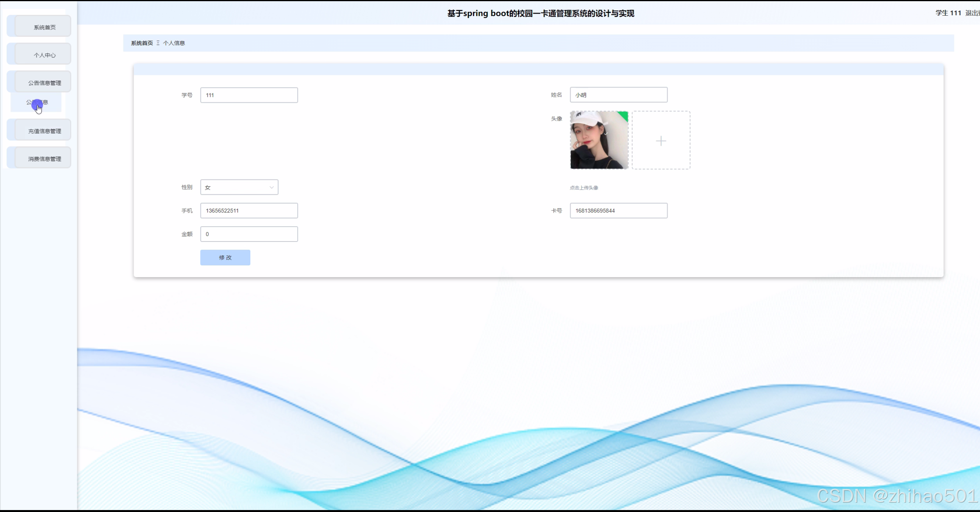Open 系统首页 in the sidebar
Viewport: 980px width, 512px height.
44,27
